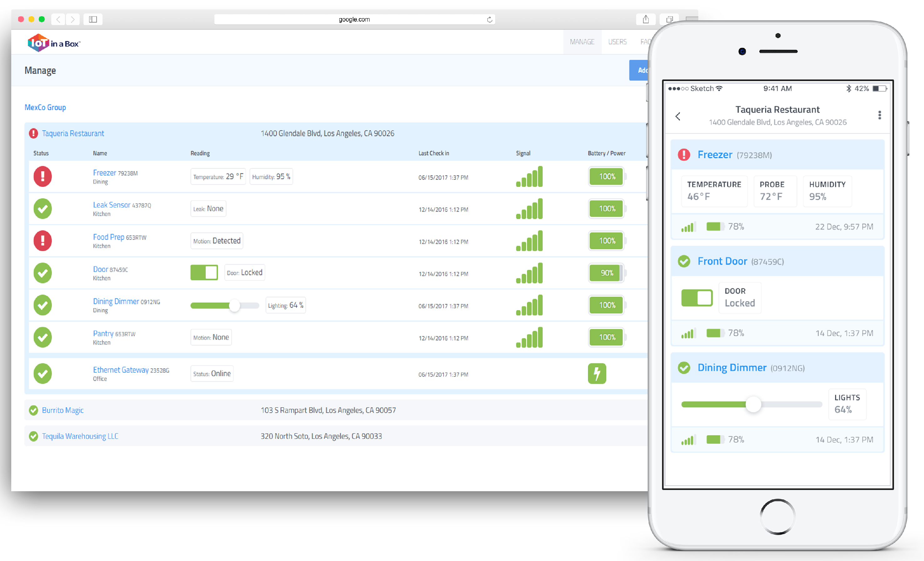Toggle the browser sidebar icon
924x561 pixels.
point(93,19)
